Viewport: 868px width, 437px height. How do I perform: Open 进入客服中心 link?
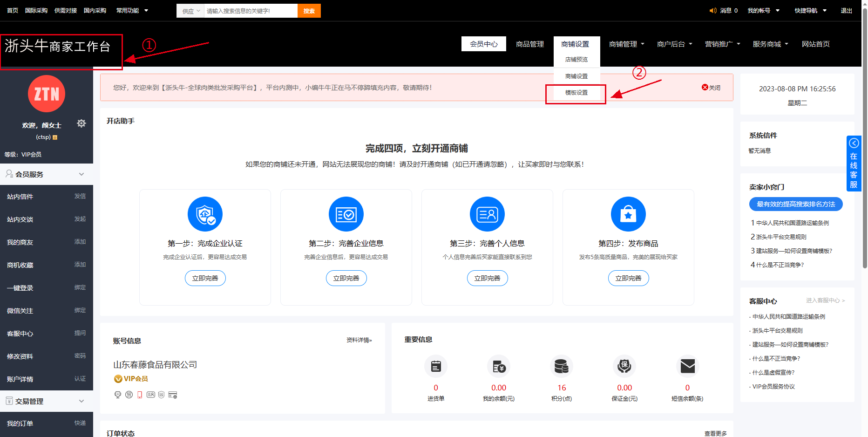pos(825,300)
